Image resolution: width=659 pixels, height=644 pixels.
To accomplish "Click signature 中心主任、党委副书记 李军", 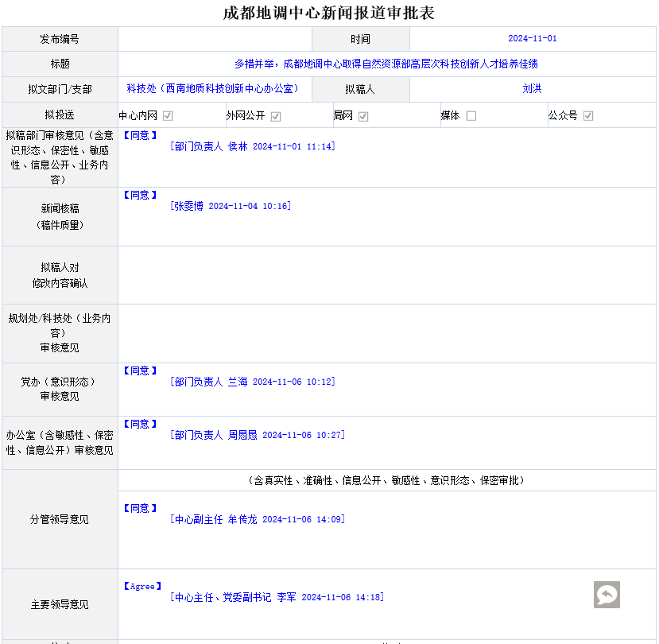I will pos(277,597).
